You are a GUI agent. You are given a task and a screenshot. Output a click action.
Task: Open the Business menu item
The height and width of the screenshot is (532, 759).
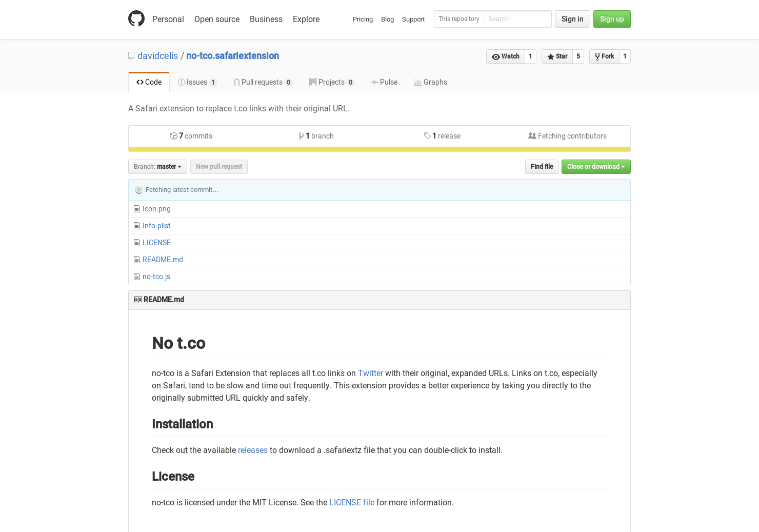click(266, 19)
